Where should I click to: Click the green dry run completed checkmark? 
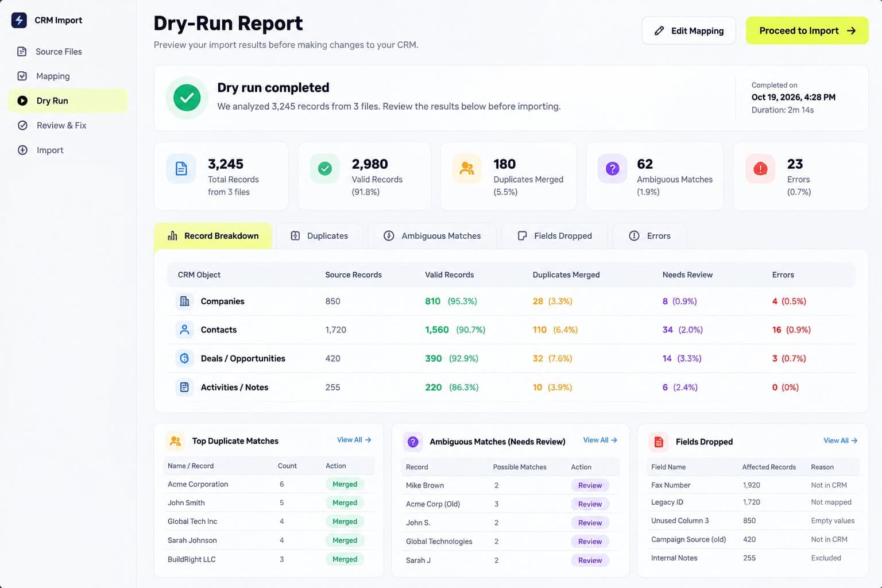click(187, 98)
